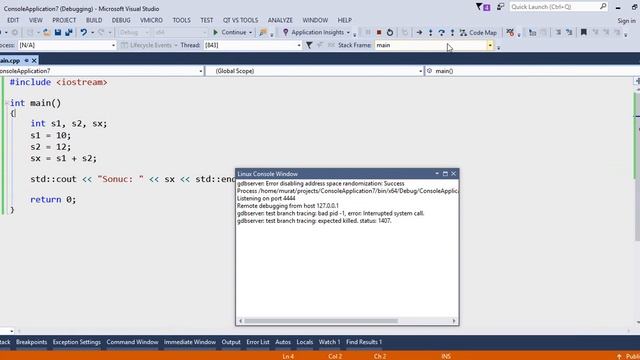Image resolution: width=640 pixels, height=360 pixels.
Task: Open the BUILD menu
Action: click(x=94, y=20)
